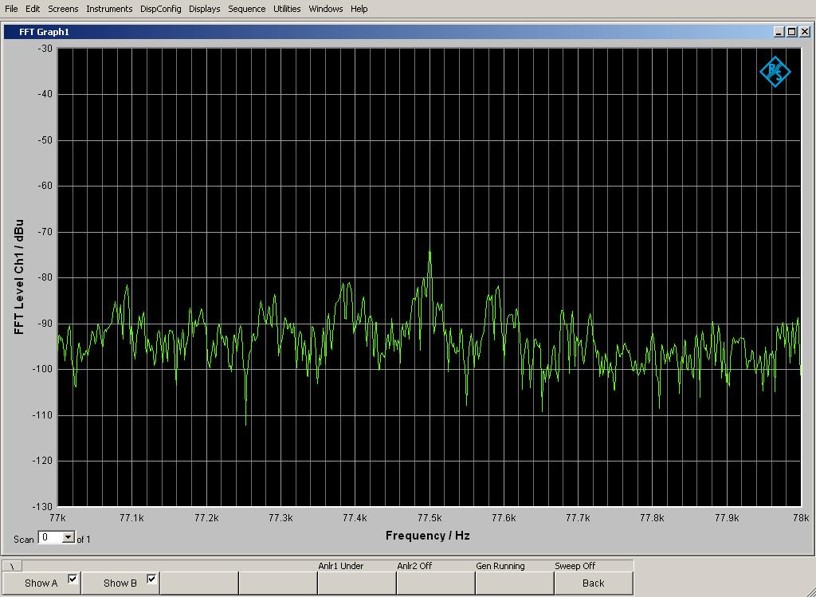Open the Windows menu

(x=326, y=9)
